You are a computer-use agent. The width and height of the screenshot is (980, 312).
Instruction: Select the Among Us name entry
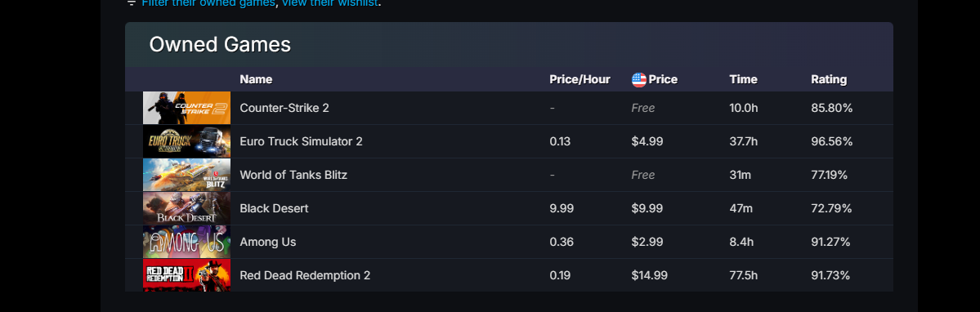(x=268, y=242)
